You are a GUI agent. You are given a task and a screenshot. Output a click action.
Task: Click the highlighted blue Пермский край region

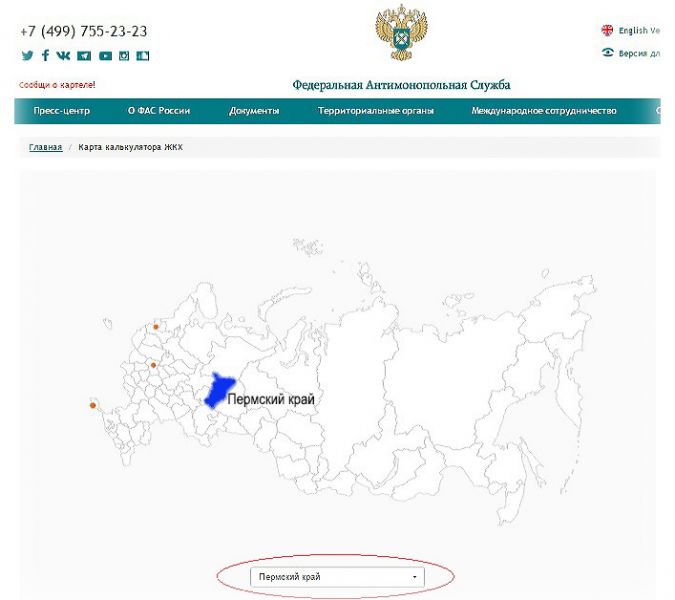(x=219, y=391)
